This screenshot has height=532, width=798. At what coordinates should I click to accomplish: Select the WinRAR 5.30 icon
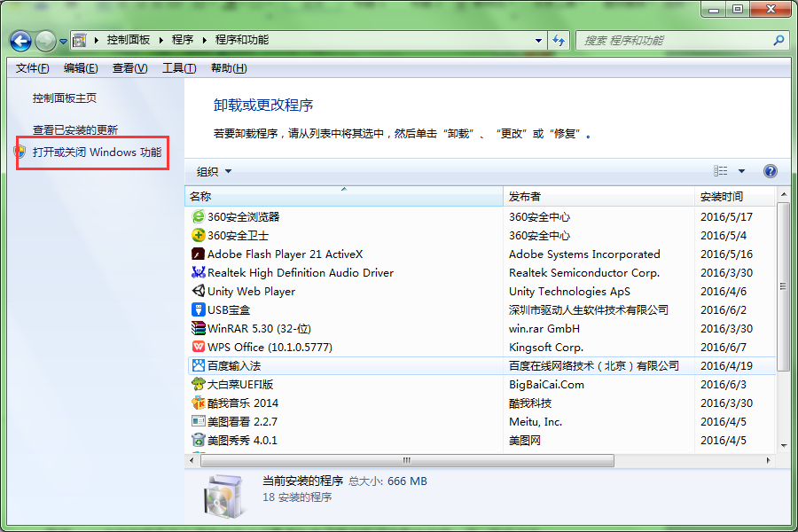tap(198, 328)
